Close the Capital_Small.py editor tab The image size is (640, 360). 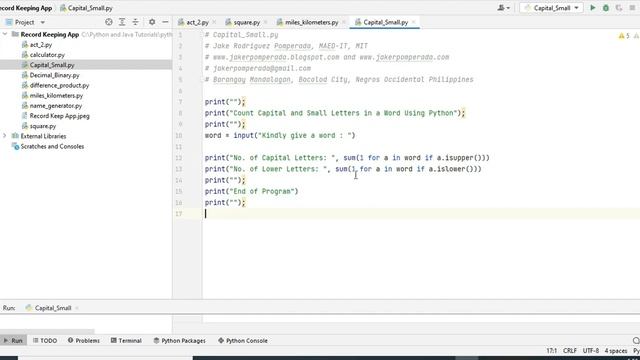pos(413,22)
